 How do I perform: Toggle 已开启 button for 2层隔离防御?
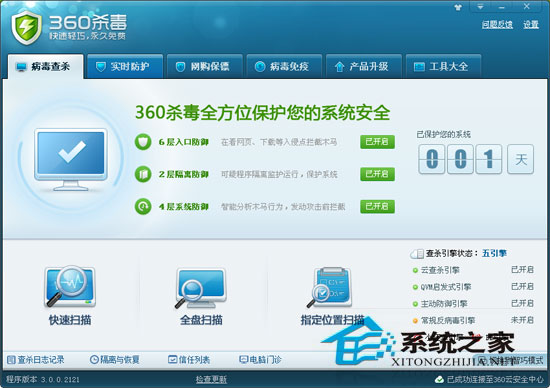point(377,174)
